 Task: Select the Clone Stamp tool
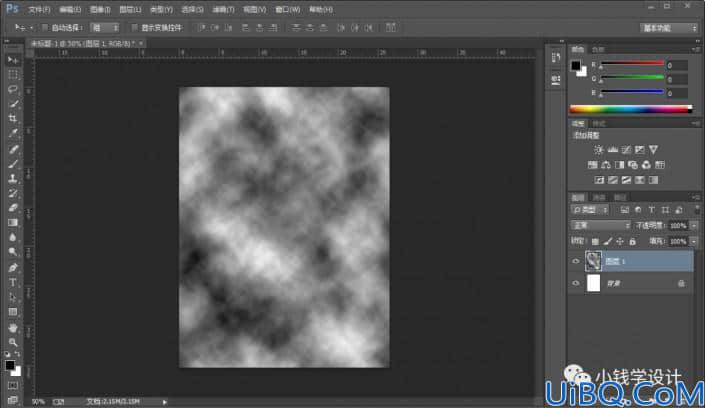(13, 179)
